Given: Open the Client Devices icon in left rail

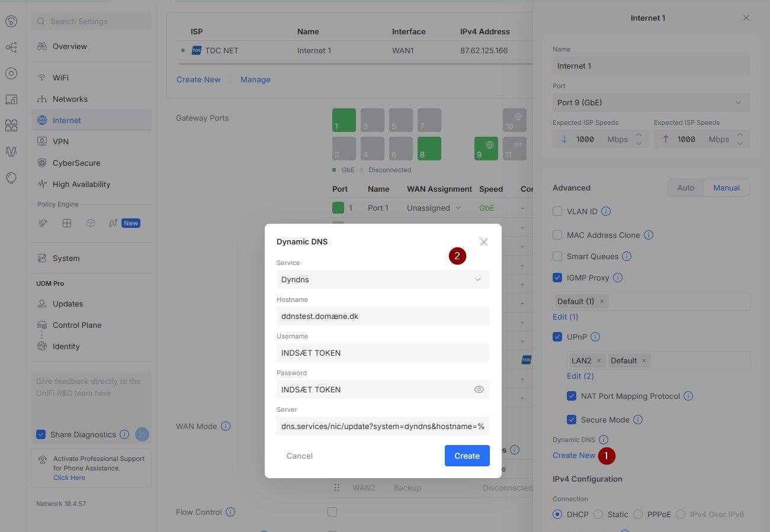Looking at the screenshot, I should click(x=11, y=99).
